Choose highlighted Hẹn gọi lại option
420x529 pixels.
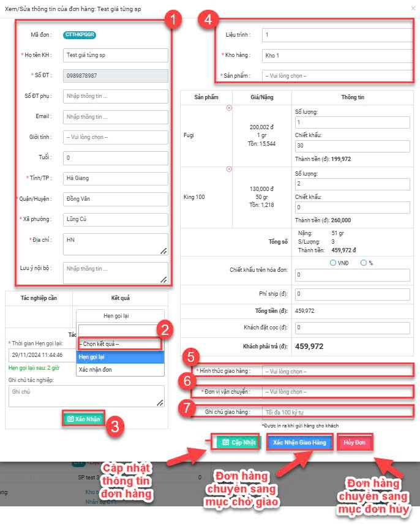tap(120, 356)
